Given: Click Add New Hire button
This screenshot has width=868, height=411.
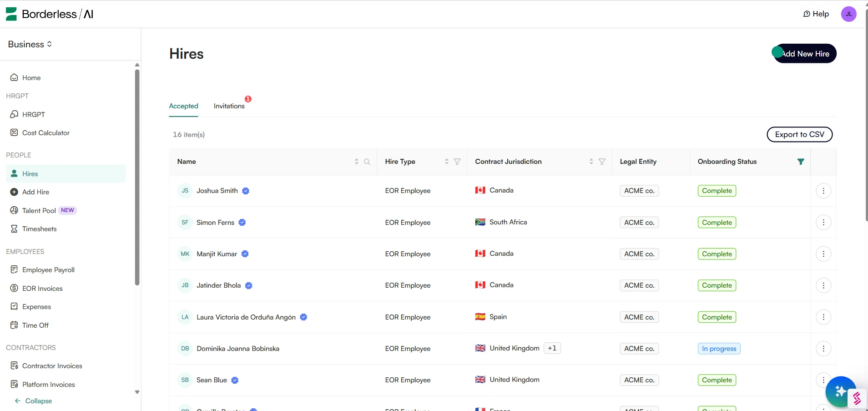Looking at the screenshot, I should point(805,54).
